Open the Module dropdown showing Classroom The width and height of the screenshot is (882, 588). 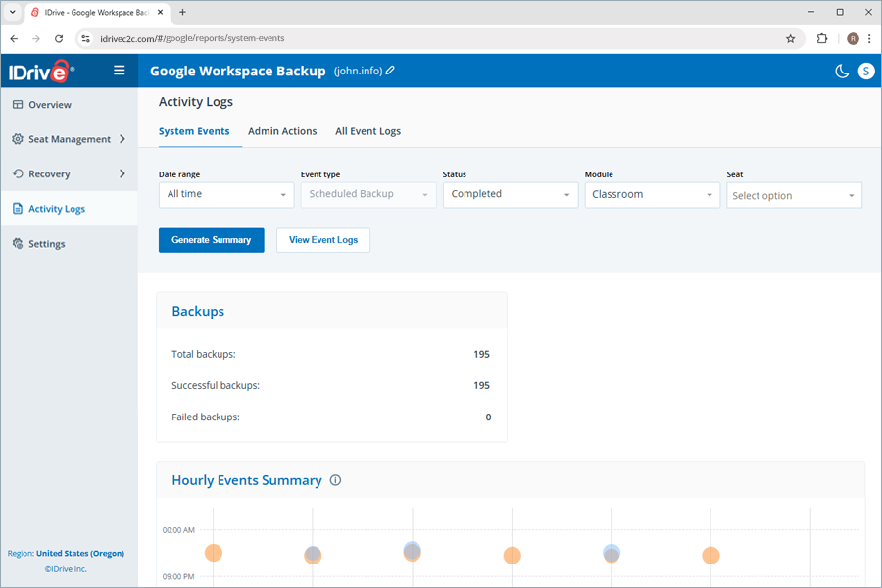pyautogui.click(x=652, y=195)
